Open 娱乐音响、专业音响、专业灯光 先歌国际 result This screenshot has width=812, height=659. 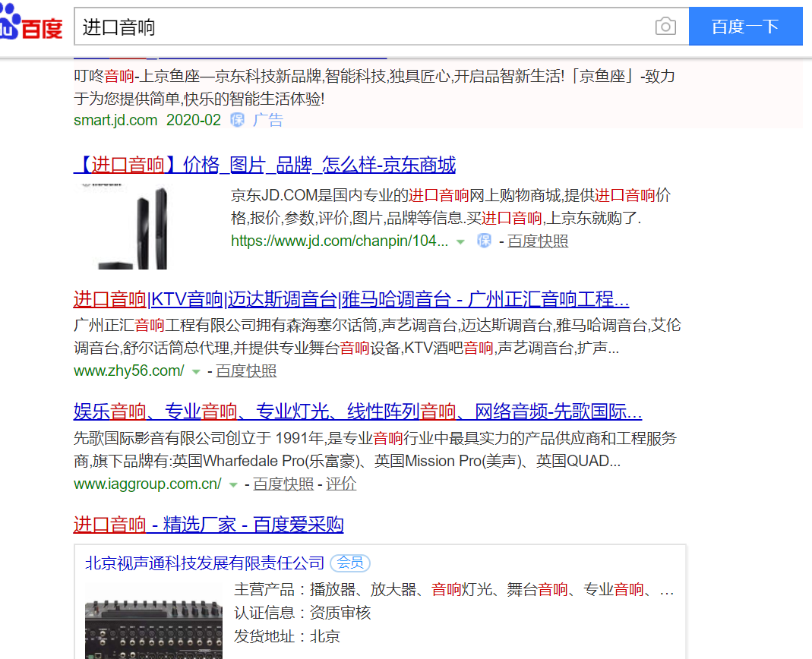click(358, 411)
